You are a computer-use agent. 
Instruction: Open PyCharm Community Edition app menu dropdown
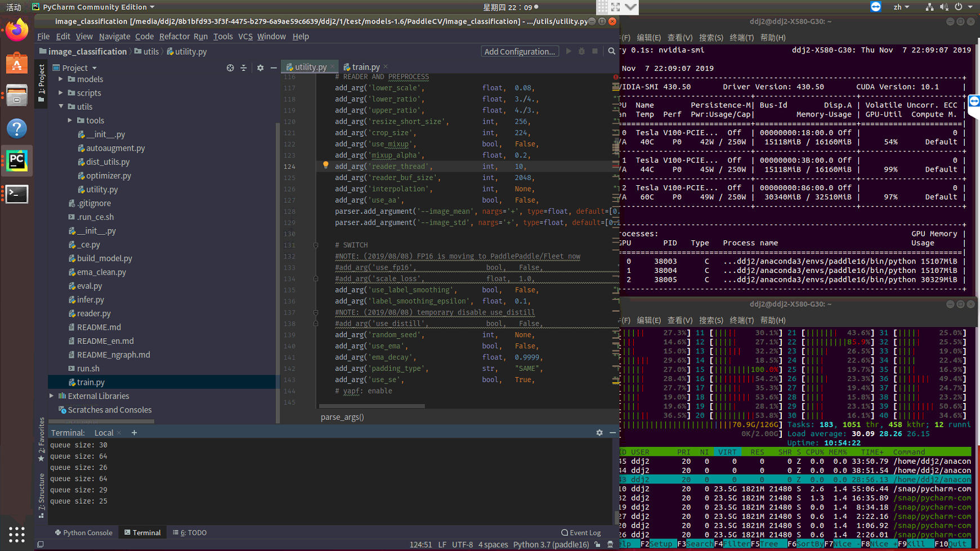coord(93,7)
